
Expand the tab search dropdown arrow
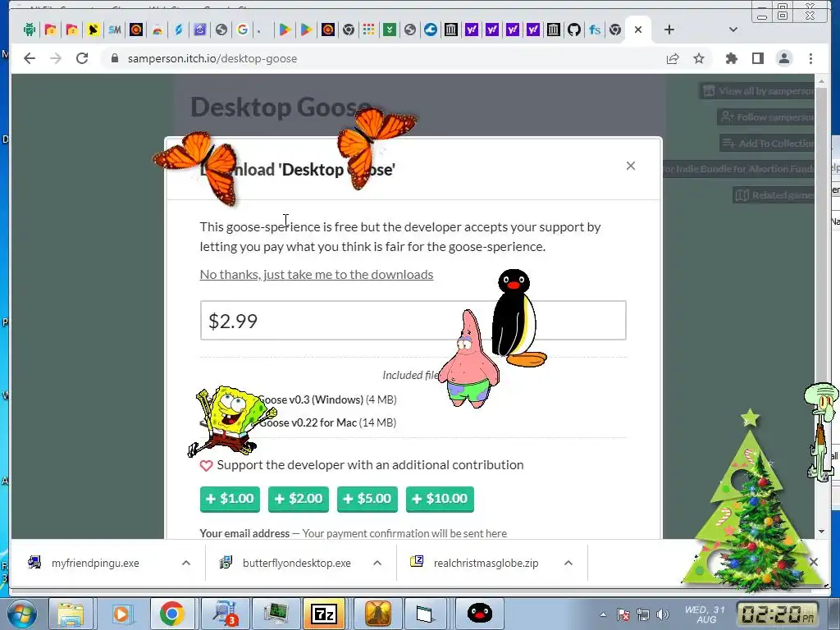(x=733, y=30)
